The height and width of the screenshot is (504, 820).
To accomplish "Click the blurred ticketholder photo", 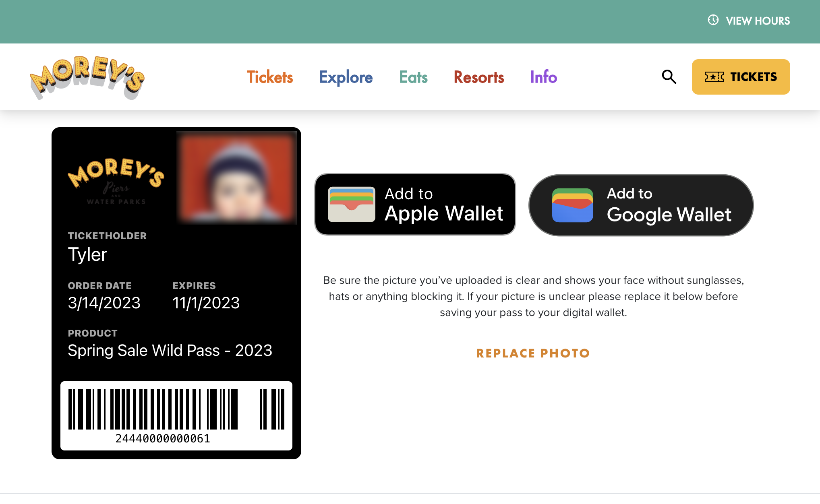I will (x=236, y=177).
